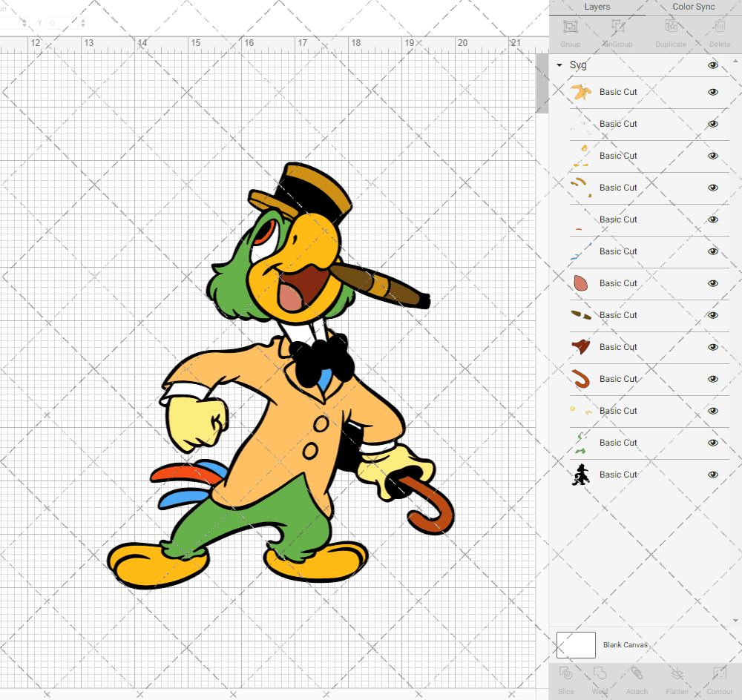
Task: Open the Contour tool
Action: (x=719, y=673)
